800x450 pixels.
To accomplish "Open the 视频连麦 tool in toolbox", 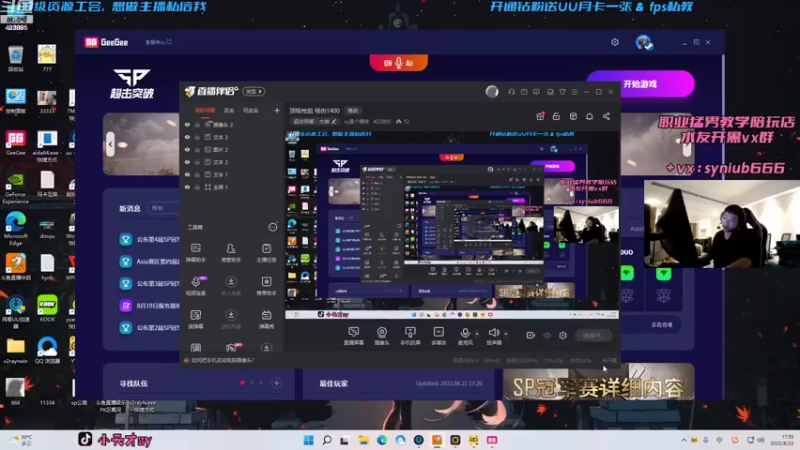I will click(x=196, y=286).
